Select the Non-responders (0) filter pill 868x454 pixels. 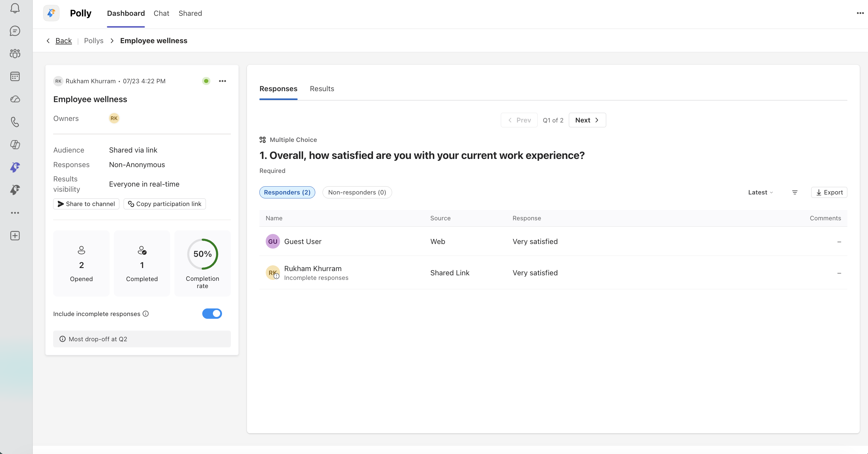(x=357, y=192)
